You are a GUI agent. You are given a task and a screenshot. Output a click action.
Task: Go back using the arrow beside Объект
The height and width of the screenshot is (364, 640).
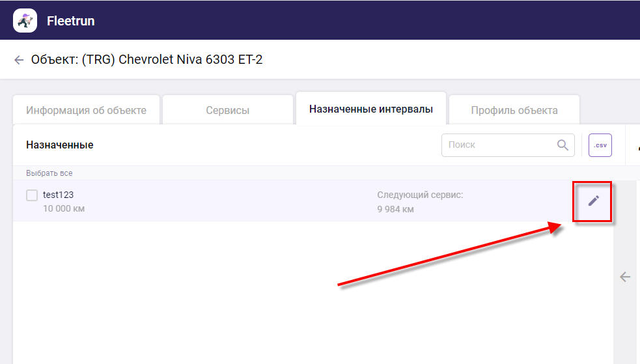[x=19, y=60]
